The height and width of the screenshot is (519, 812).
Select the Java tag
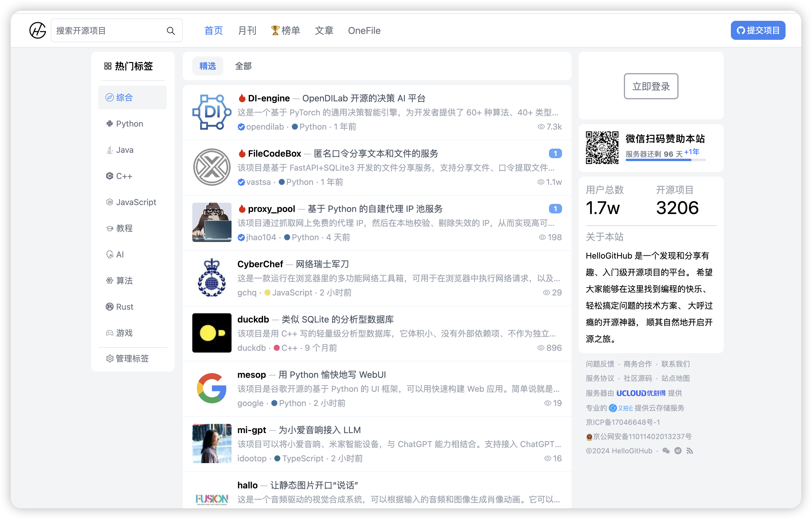click(x=133, y=150)
